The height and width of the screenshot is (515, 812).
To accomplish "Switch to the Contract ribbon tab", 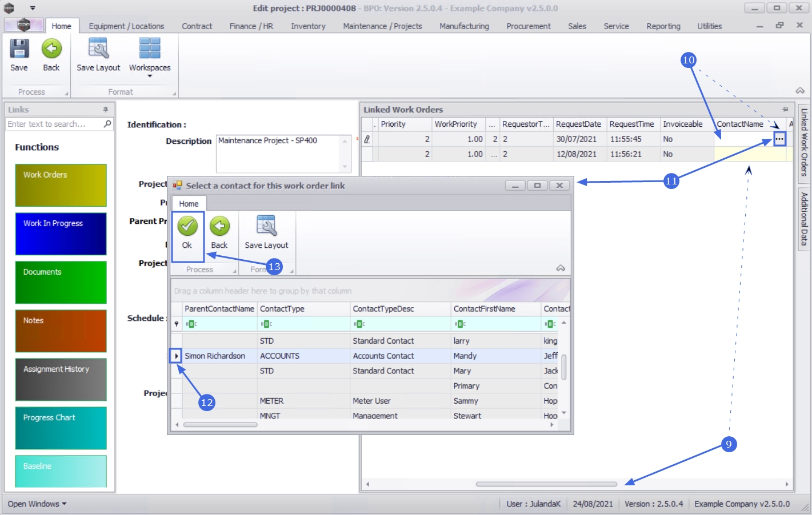I will pyautogui.click(x=197, y=26).
